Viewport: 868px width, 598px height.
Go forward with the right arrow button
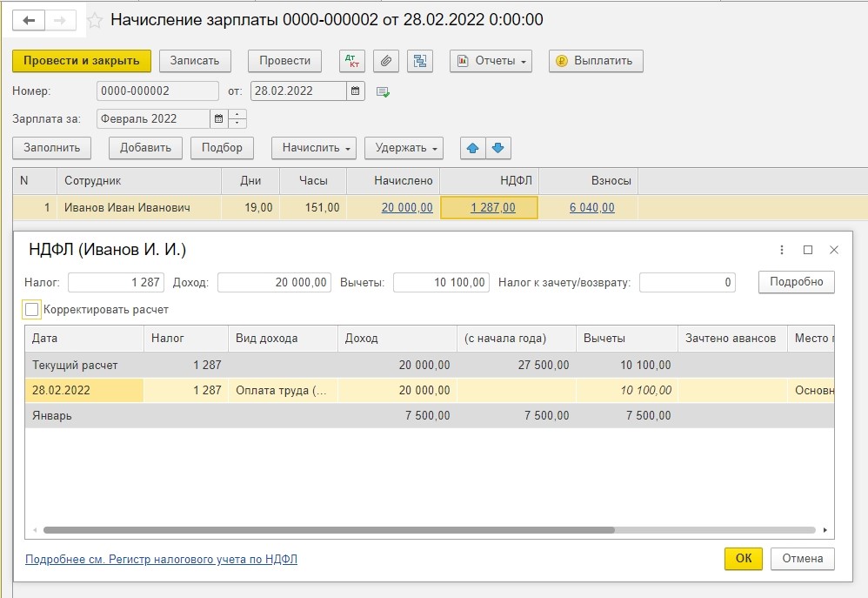60,21
